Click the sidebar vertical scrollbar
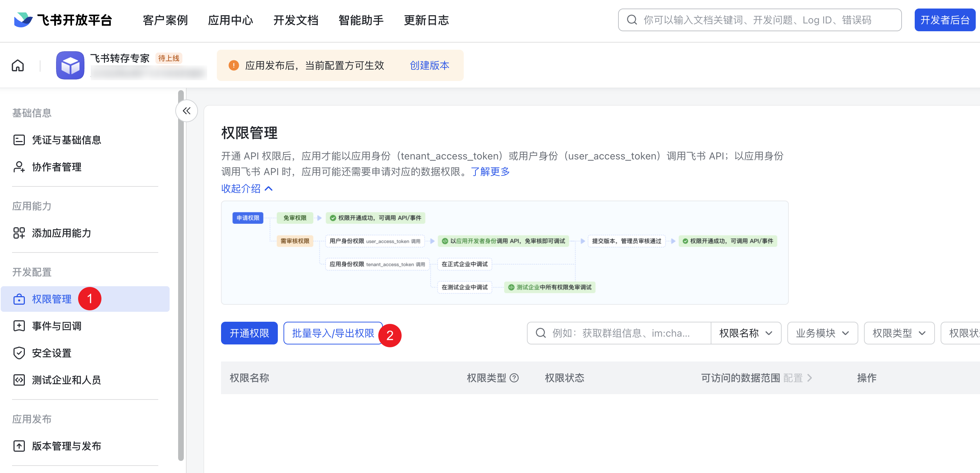Screen dimensions: 980x473 (181, 276)
